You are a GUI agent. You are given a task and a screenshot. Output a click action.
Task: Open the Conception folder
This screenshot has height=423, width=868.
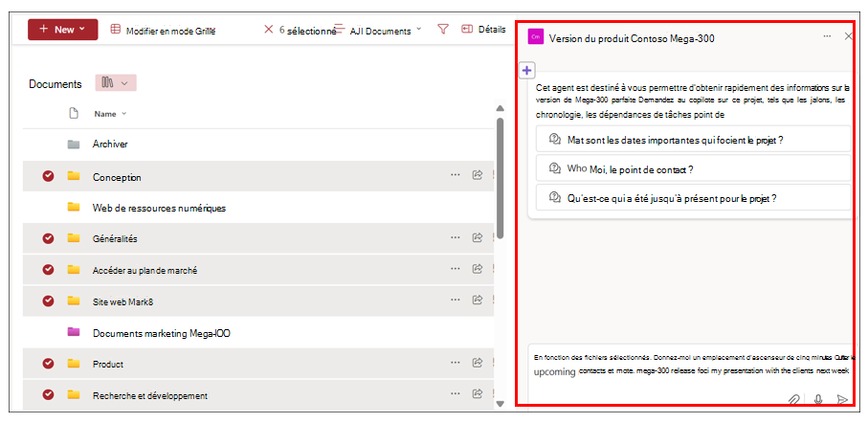tap(117, 177)
